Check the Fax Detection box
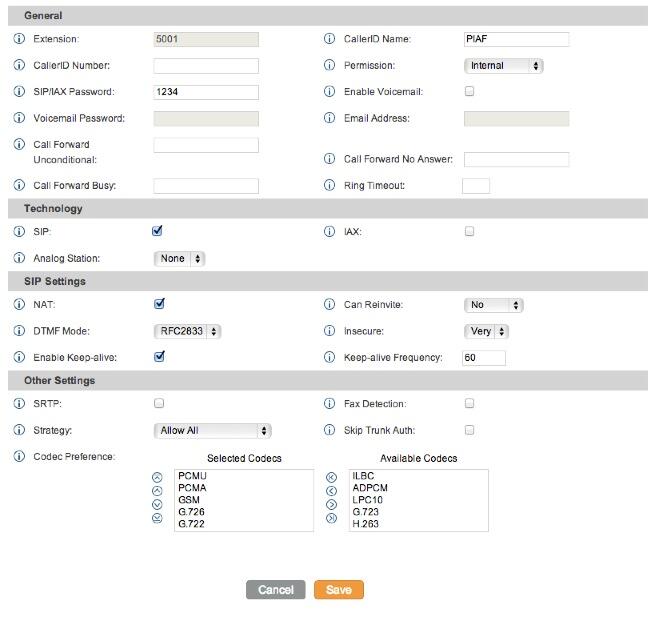The image size is (655, 621). tap(470, 403)
